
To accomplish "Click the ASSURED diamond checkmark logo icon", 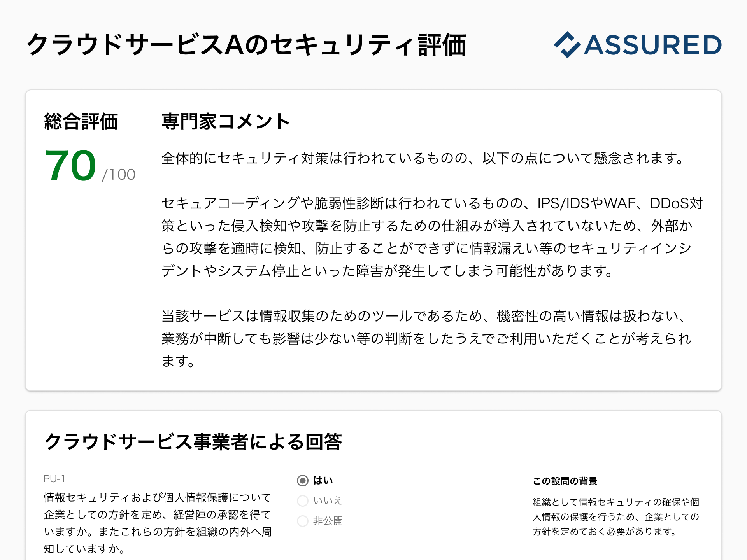I will pyautogui.click(x=567, y=45).
